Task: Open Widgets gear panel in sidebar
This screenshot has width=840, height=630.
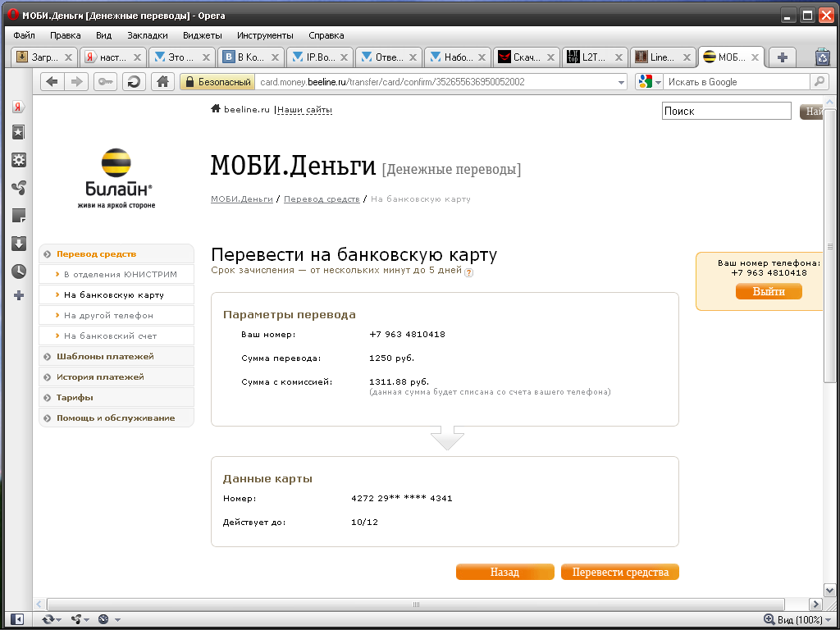Action: pyautogui.click(x=18, y=160)
